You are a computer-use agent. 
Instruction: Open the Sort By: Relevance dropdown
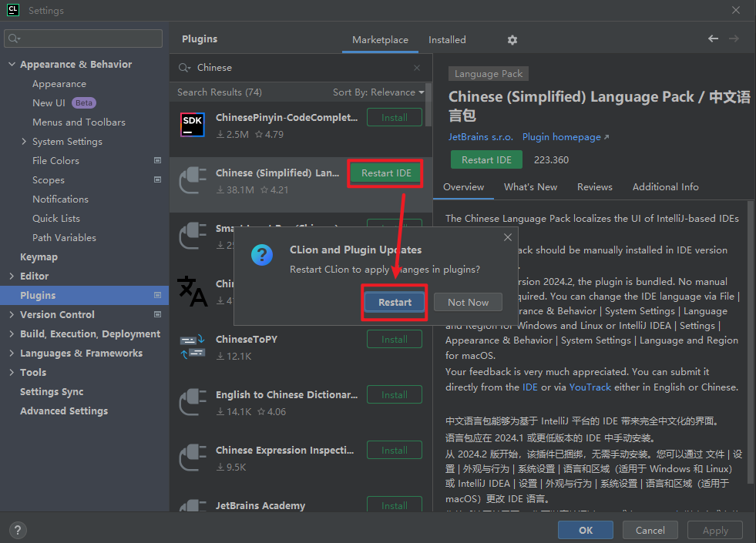[x=378, y=92]
